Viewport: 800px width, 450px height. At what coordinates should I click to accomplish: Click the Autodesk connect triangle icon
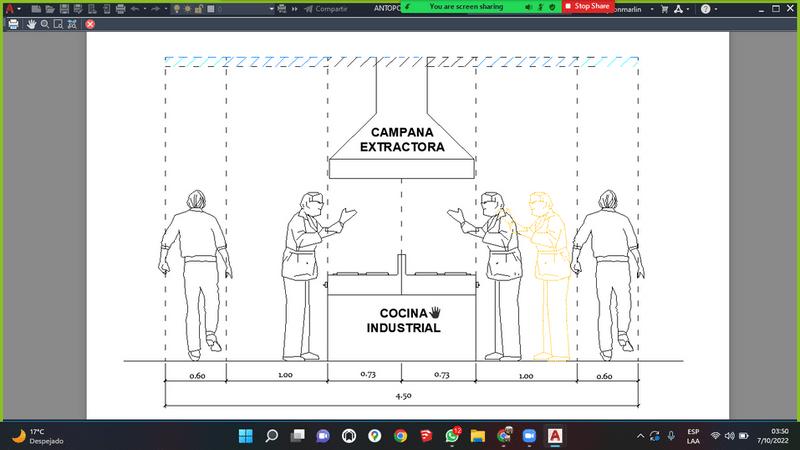[679, 9]
